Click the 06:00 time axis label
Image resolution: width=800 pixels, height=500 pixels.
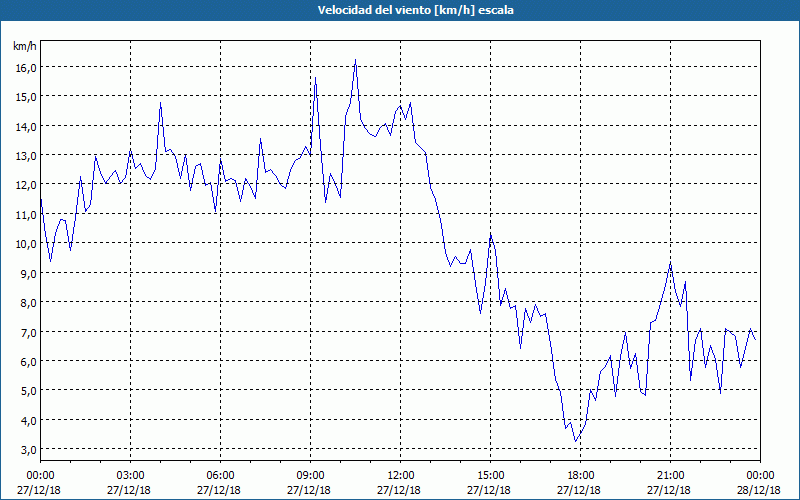click(x=220, y=476)
